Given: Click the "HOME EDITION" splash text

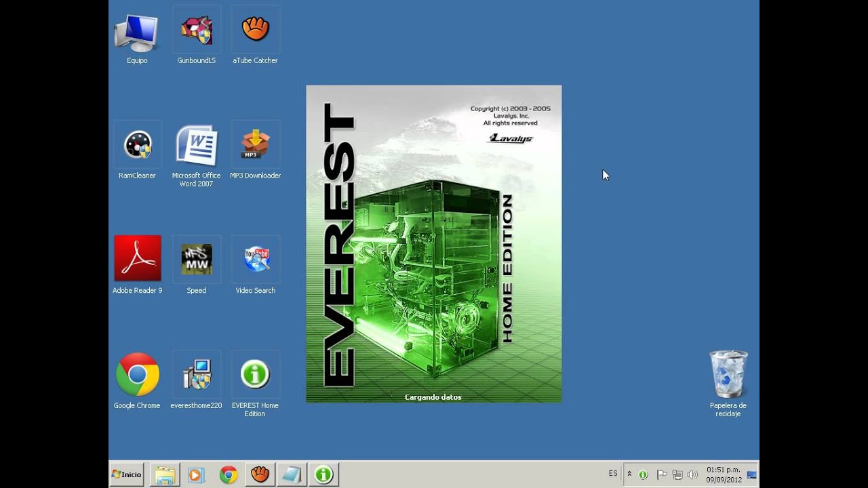Looking at the screenshot, I should point(507,269).
